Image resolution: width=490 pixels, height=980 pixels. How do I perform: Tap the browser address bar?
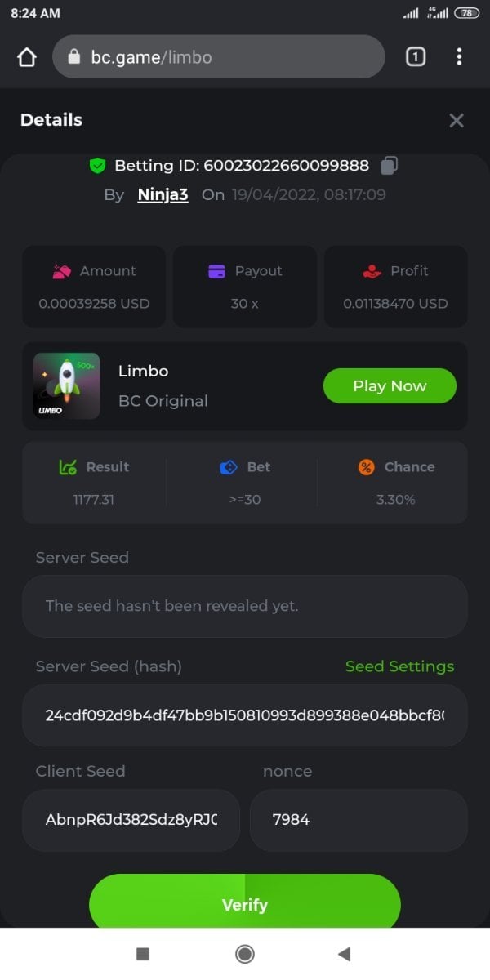click(229, 57)
